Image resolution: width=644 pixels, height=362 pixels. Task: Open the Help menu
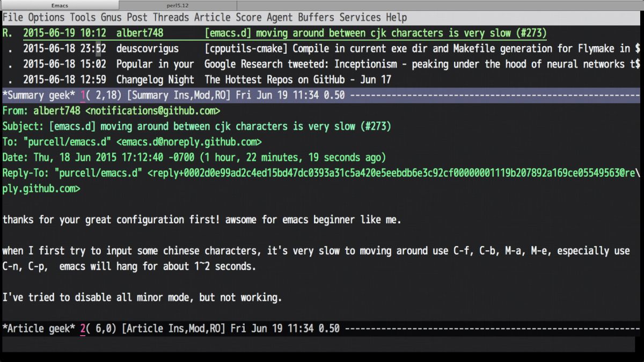point(396,17)
